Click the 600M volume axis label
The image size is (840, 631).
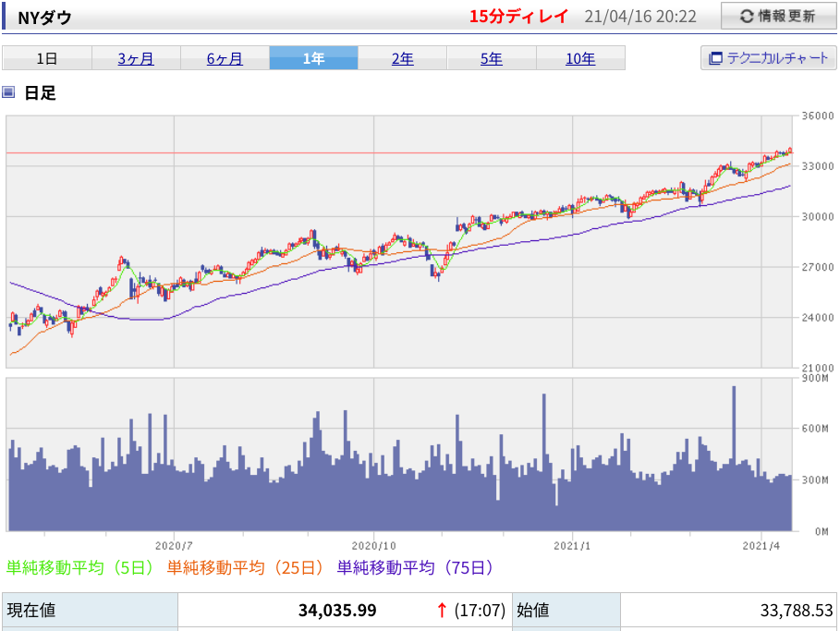(x=815, y=429)
